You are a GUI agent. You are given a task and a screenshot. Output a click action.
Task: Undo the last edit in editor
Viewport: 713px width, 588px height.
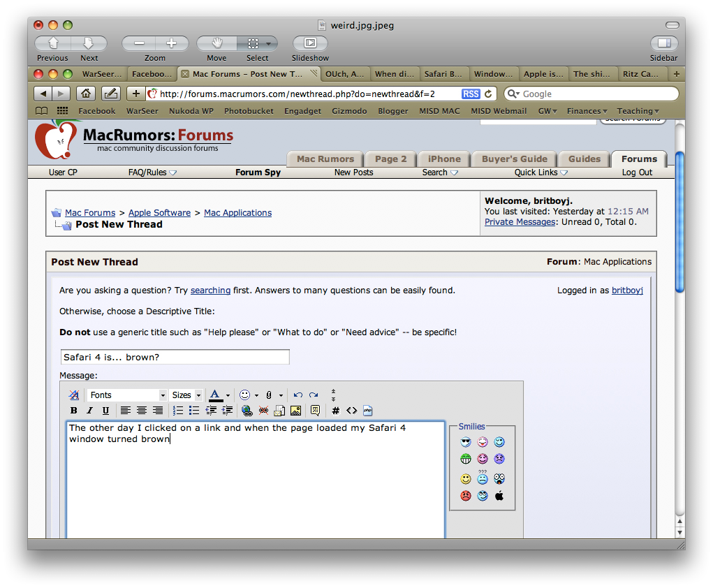click(298, 395)
